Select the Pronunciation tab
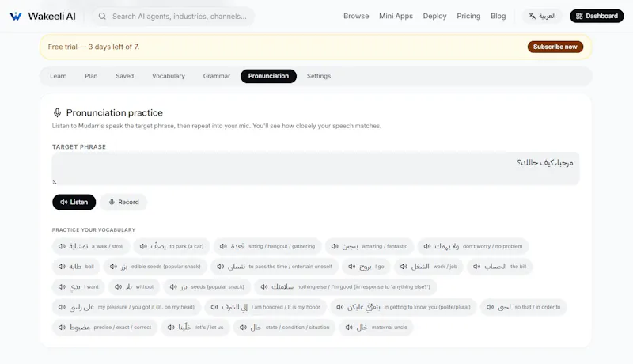The image size is (633, 364). click(268, 76)
